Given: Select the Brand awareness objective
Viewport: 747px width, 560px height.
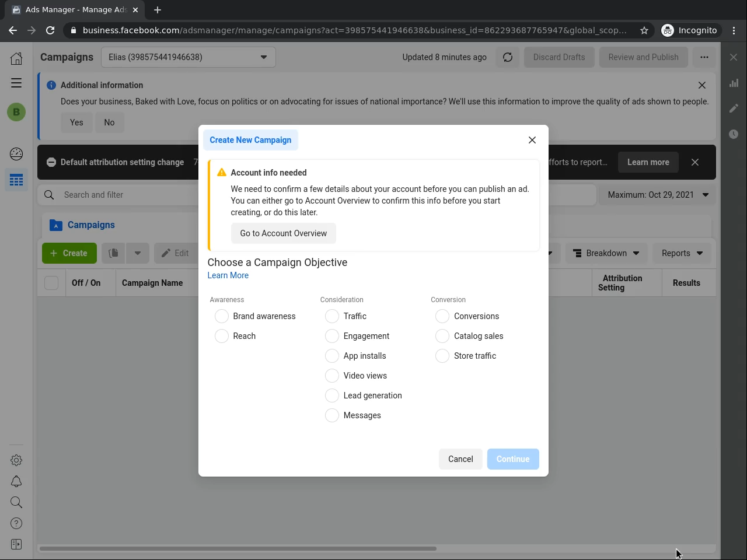Looking at the screenshot, I should pyautogui.click(x=222, y=316).
